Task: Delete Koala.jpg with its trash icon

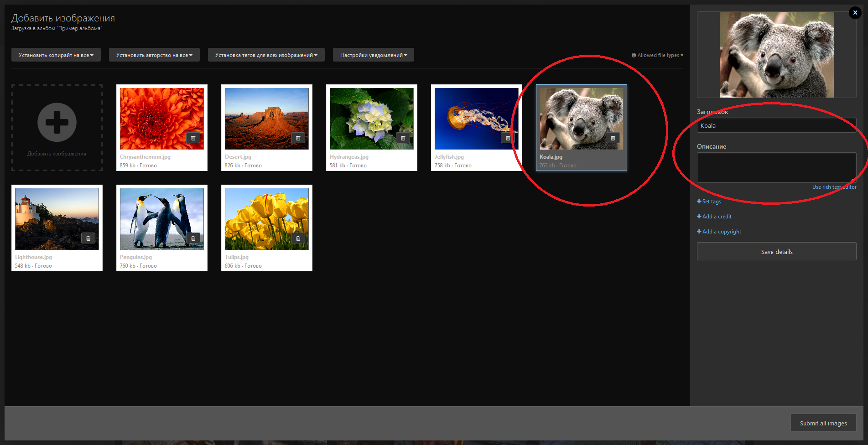Action: coord(613,138)
